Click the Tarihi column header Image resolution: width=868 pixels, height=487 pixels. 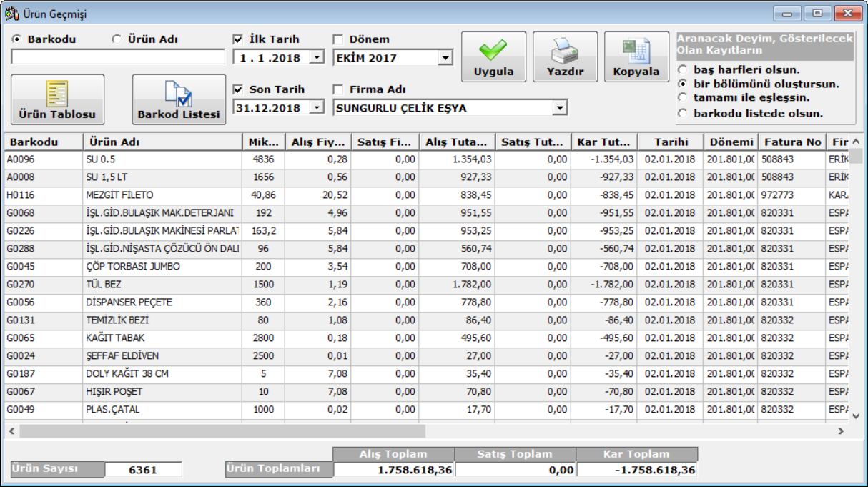670,142
